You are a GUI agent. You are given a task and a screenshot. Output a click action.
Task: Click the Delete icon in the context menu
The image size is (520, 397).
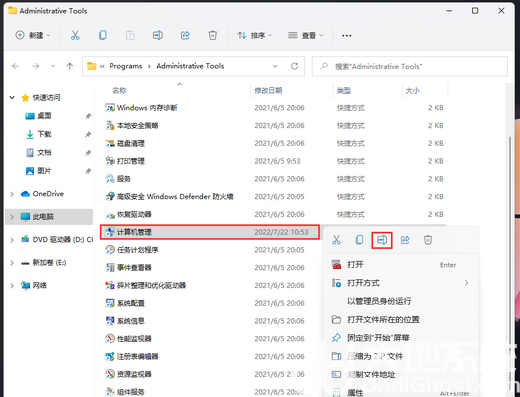(x=428, y=240)
